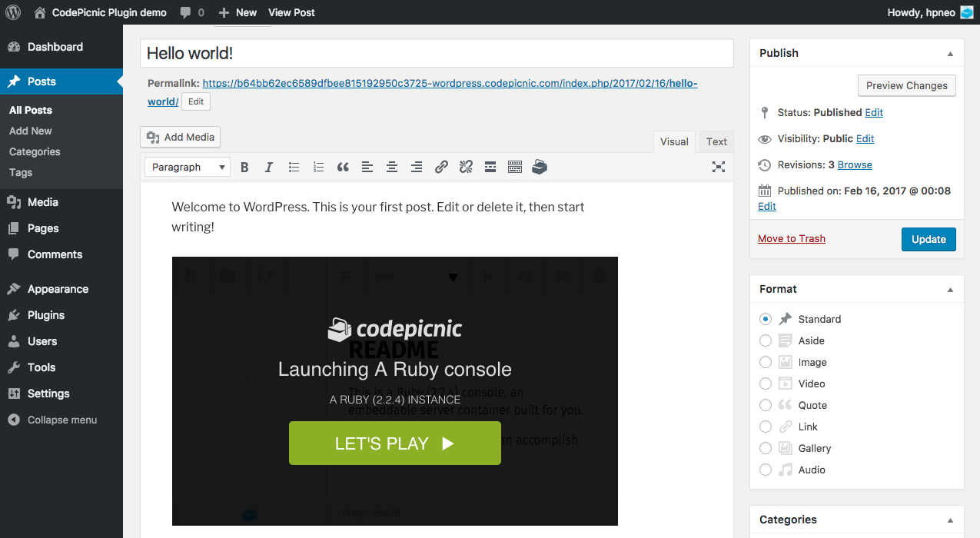Select the Quote post format
980x538 pixels.
pos(765,405)
